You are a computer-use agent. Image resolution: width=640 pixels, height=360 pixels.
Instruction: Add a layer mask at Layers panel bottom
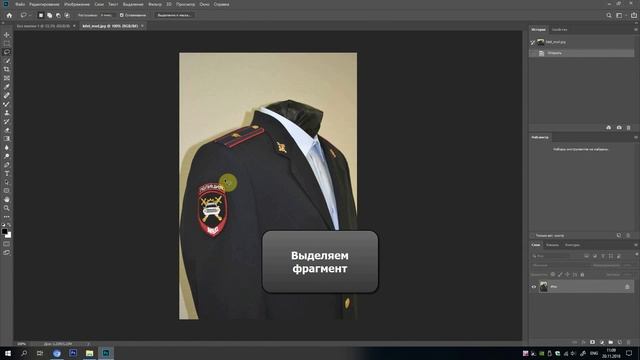coord(592,342)
